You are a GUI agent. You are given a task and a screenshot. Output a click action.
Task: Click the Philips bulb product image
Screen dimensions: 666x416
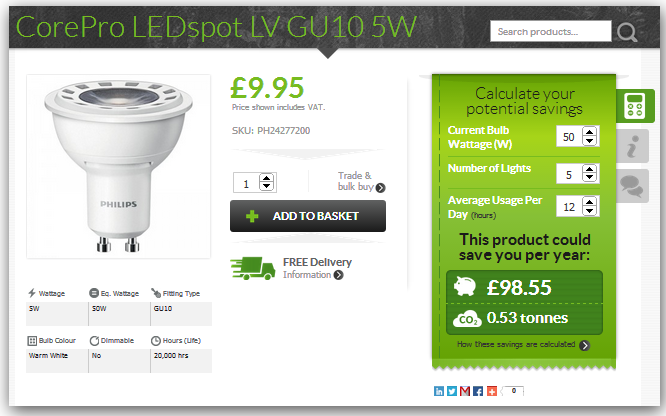point(119,166)
